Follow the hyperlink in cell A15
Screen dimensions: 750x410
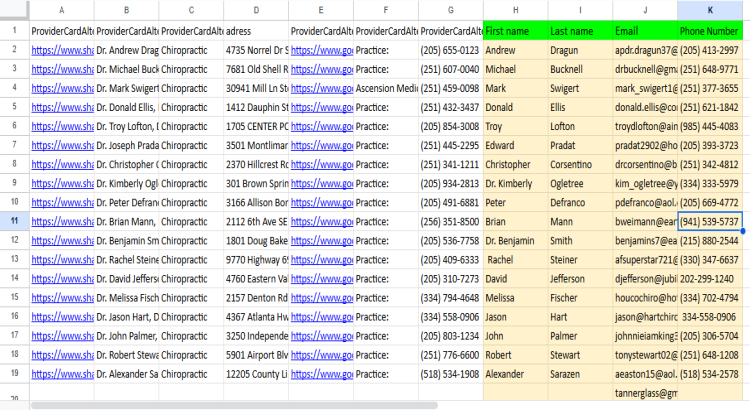pyautogui.click(x=62, y=297)
